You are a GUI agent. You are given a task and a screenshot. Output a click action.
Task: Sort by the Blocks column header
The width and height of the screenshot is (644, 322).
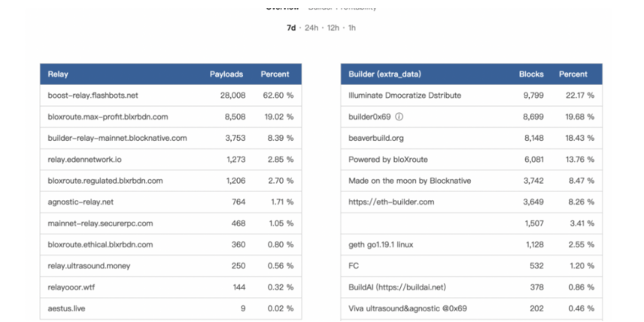point(531,74)
